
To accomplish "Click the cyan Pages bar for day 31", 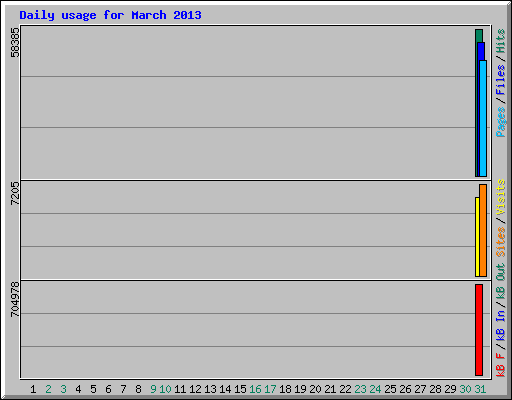I will 483,118.
